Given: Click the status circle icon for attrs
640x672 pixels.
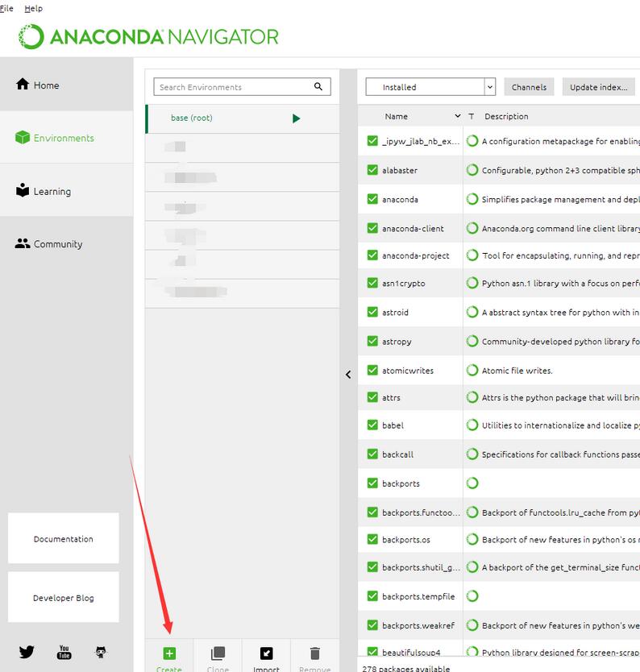Looking at the screenshot, I should pos(472,397).
